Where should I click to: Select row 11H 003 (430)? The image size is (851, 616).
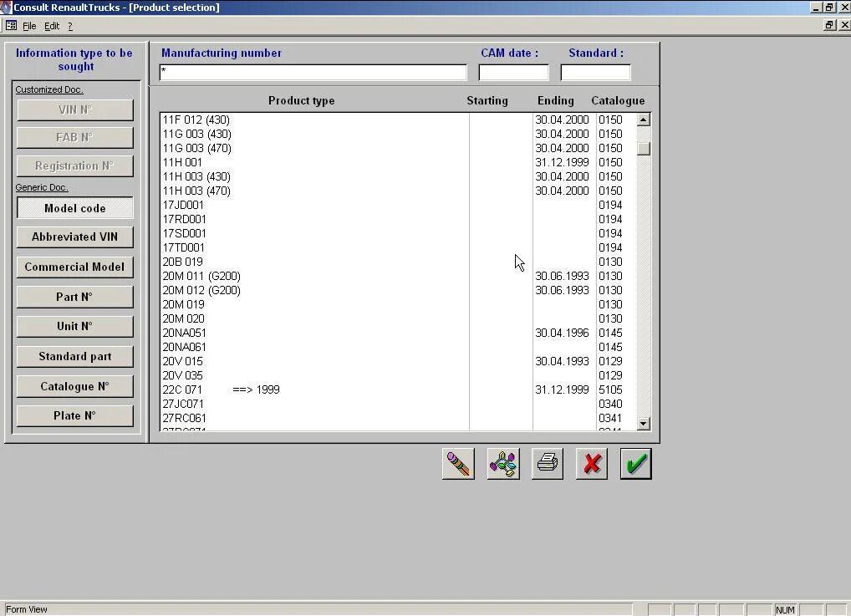tap(398, 176)
